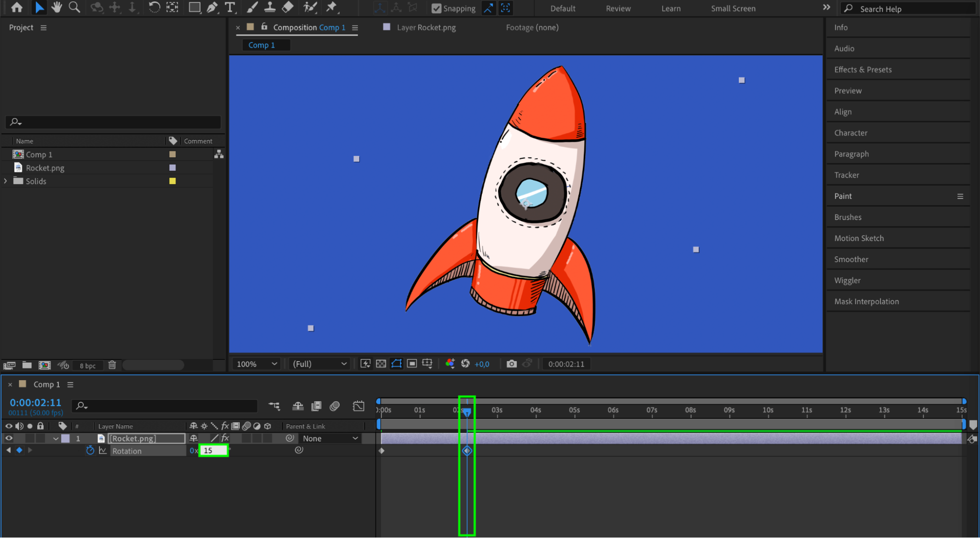980x538 pixels.
Task: Click the Rotation stopwatch icon
Action: (90, 450)
